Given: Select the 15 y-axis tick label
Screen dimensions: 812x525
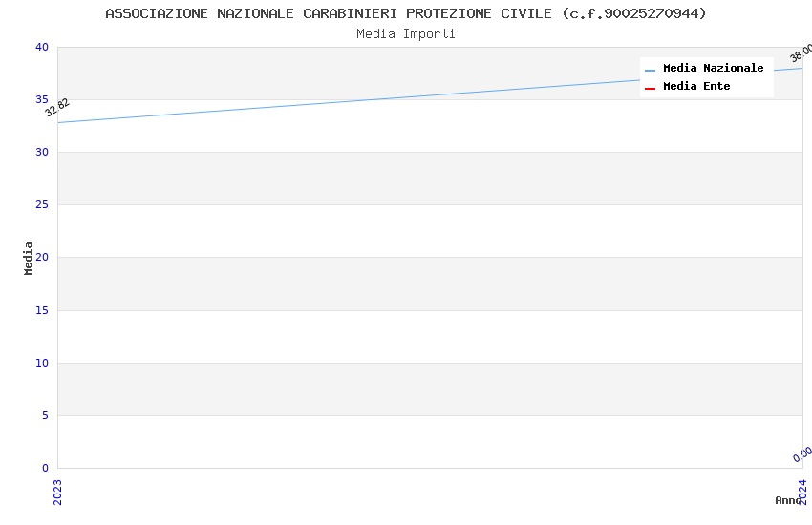Looking at the screenshot, I should coord(41,310).
